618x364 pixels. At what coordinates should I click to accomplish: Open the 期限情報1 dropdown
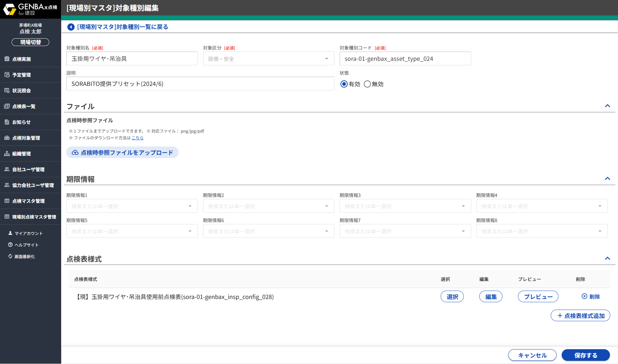coord(132,206)
